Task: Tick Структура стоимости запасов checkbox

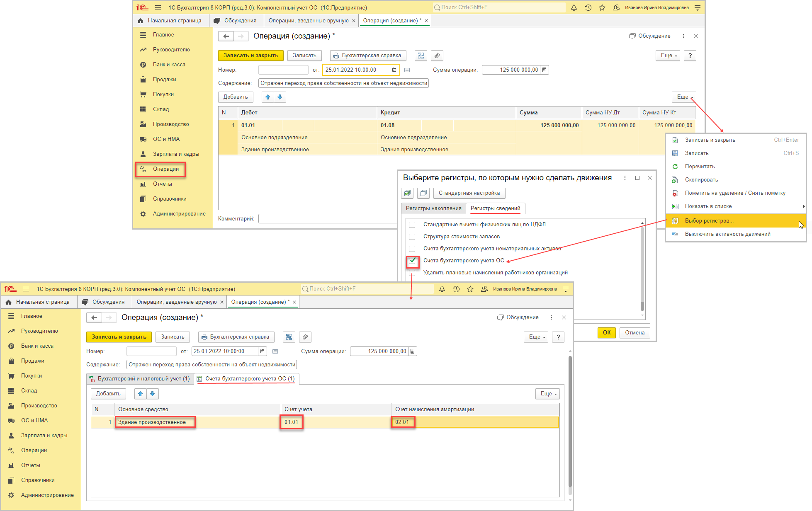Action: point(412,237)
